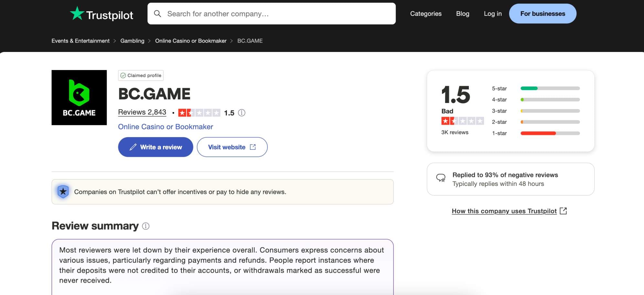Open Review summary info icon
The image size is (644, 295).
tap(146, 226)
